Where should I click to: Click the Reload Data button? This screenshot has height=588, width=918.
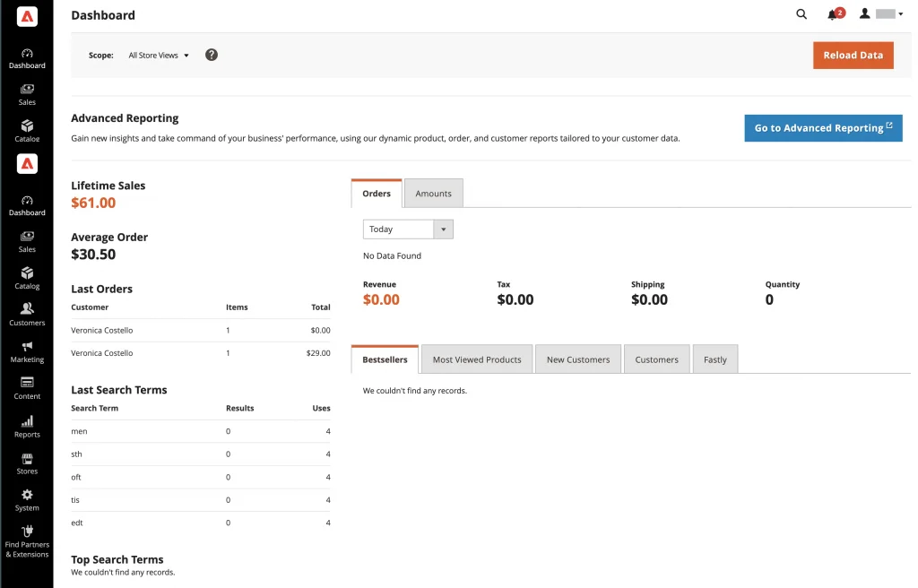point(853,55)
